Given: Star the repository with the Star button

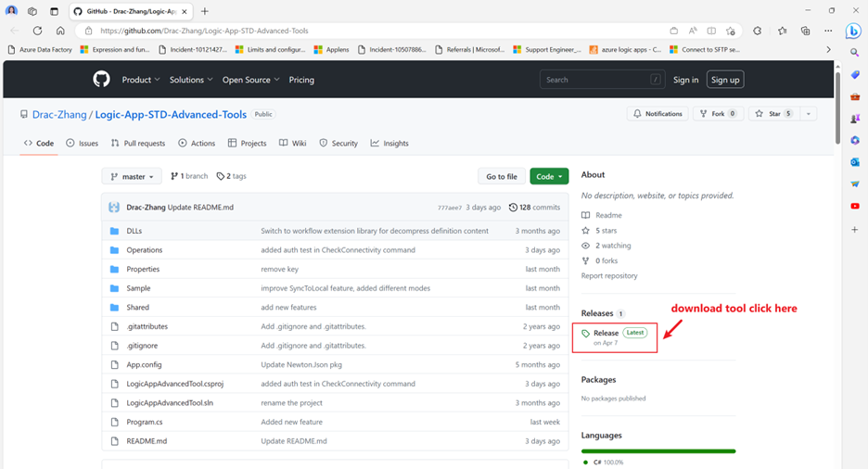Looking at the screenshot, I should click(774, 114).
